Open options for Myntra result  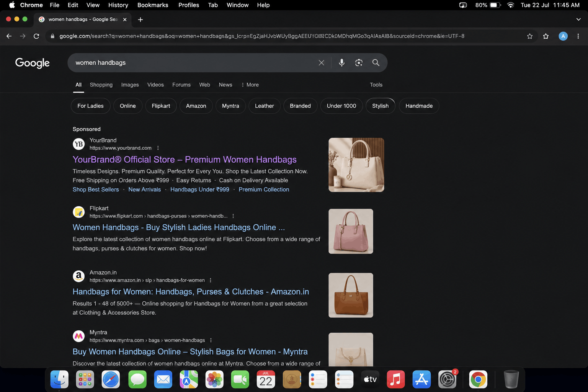click(211, 340)
